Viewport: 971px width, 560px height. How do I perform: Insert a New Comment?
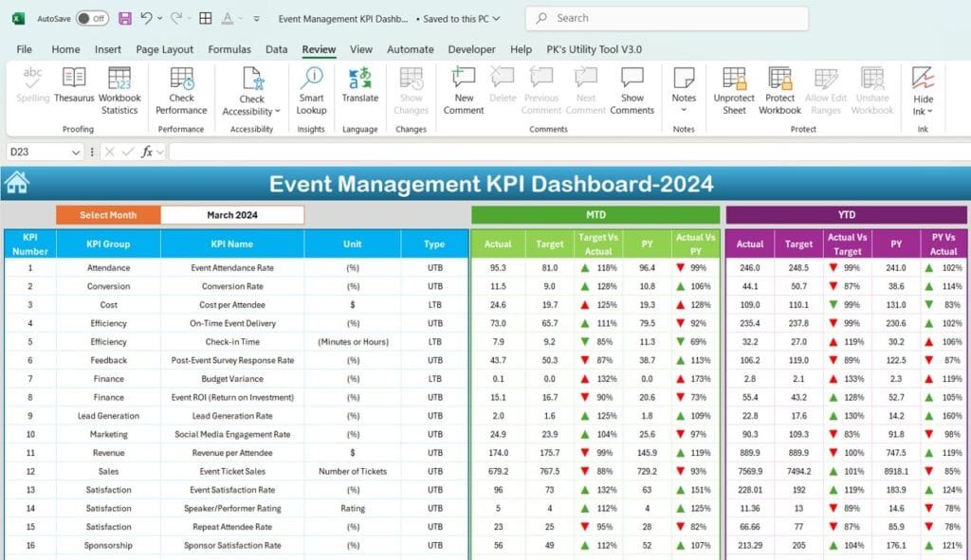(463, 90)
